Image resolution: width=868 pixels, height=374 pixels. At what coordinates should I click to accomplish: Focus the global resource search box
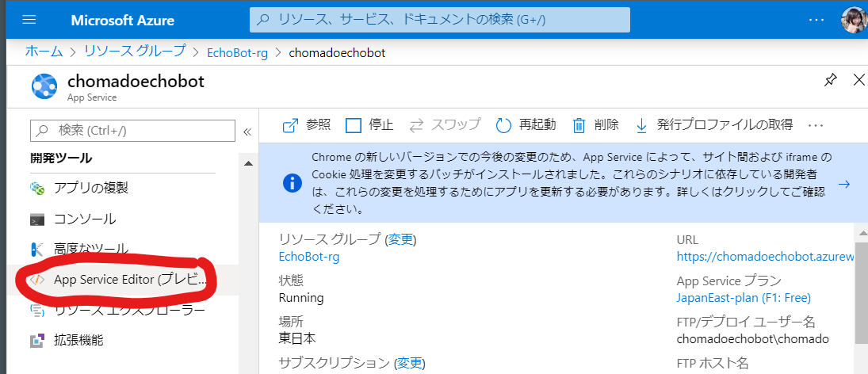pyautogui.click(x=439, y=20)
